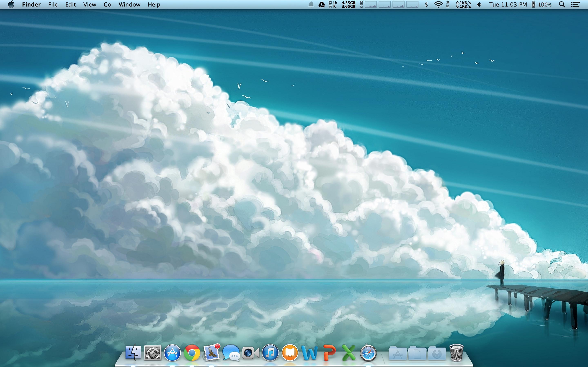Launch FaceTime from the Dock
588x367 pixels.
[251, 353]
